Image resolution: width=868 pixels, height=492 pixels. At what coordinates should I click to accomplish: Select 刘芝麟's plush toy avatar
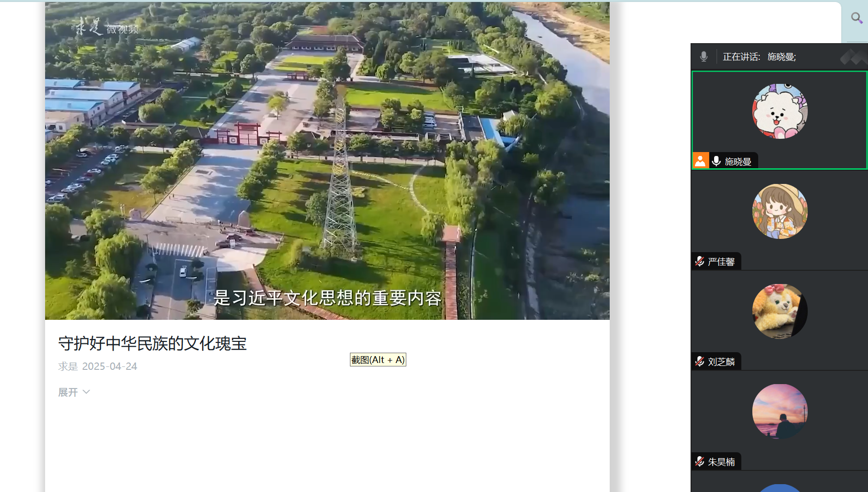(x=779, y=311)
